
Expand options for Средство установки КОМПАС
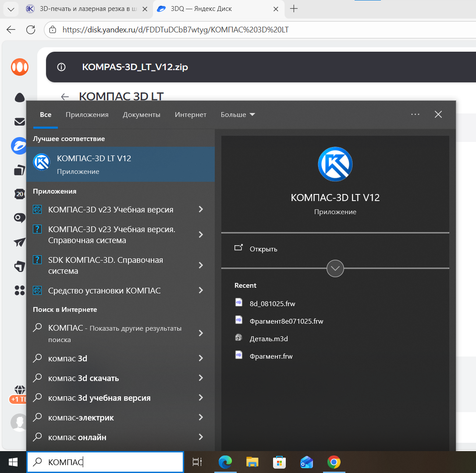pos(201,290)
